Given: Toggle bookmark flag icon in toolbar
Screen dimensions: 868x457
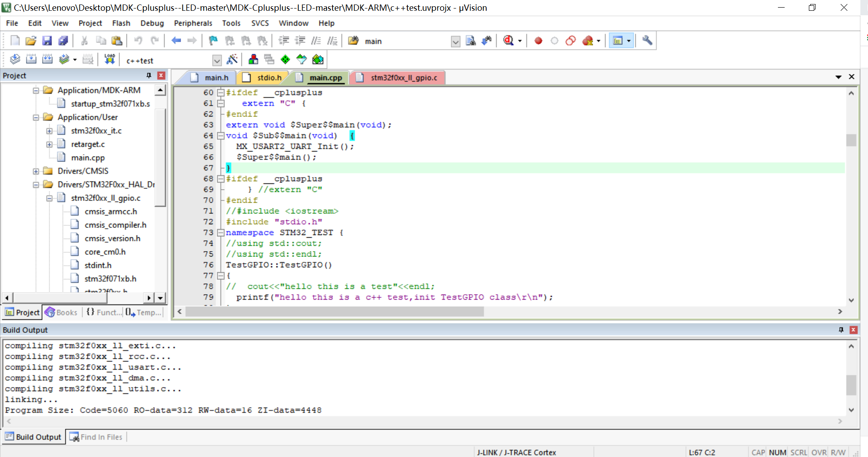Looking at the screenshot, I should pyautogui.click(x=212, y=40).
